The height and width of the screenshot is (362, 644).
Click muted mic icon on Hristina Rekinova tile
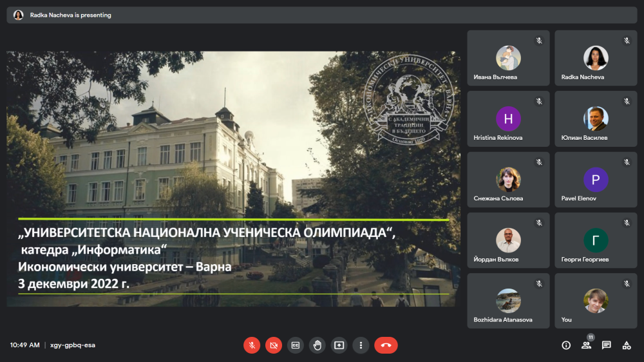pos(539,102)
